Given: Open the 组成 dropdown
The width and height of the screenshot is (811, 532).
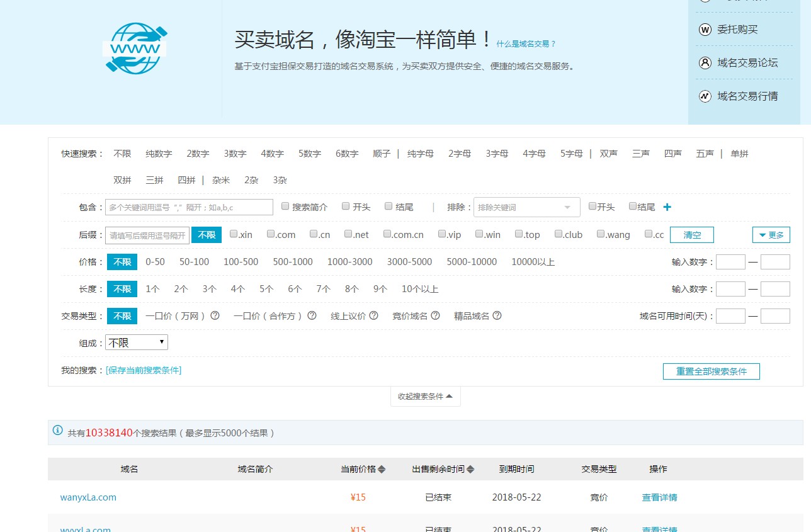Looking at the screenshot, I should click(136, 342).
